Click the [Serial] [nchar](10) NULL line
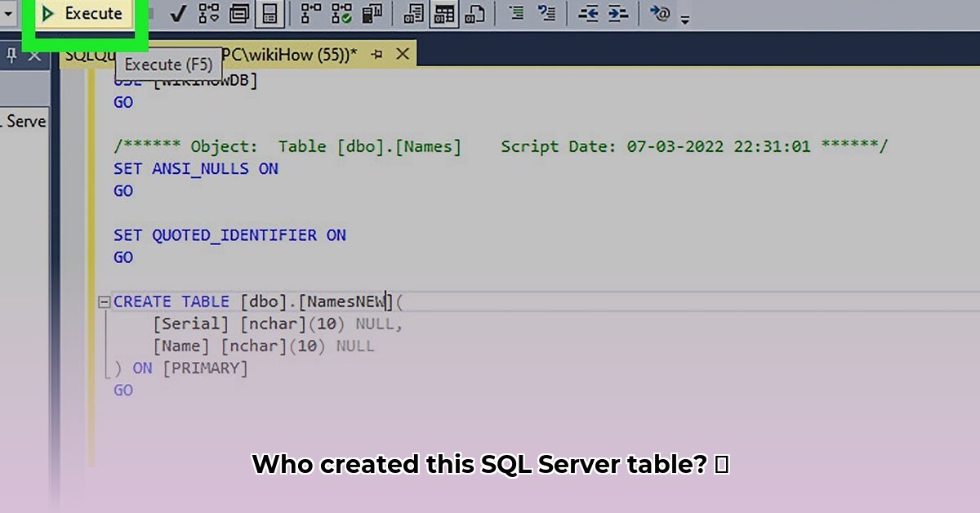980x513 pixels. click(x=278, y=323)
